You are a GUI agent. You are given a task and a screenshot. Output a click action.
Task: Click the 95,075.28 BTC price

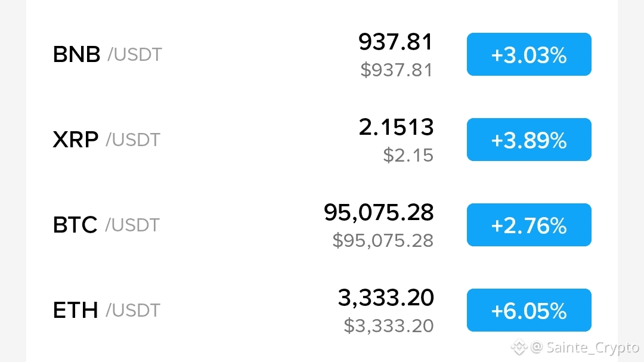point(379,212)
